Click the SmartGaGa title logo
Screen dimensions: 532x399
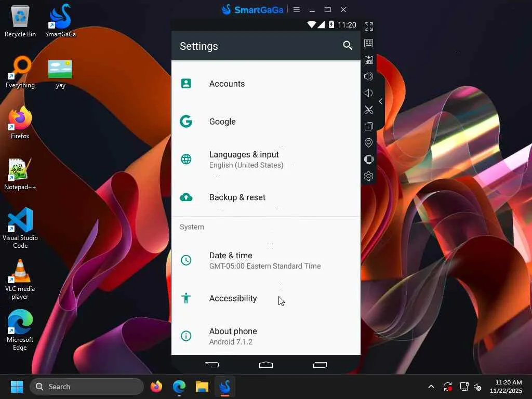(x=252, y=9)
